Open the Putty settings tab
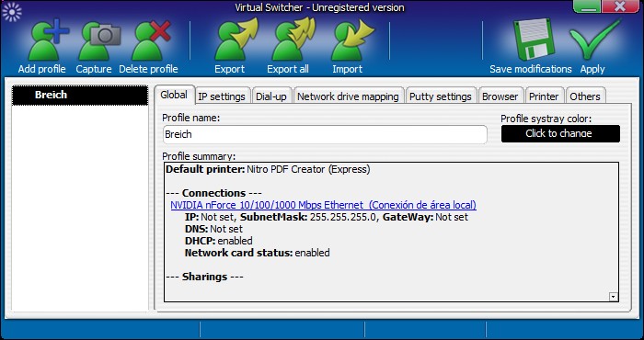The height and width of the screenshot is (340, 644). coord(441,96)
